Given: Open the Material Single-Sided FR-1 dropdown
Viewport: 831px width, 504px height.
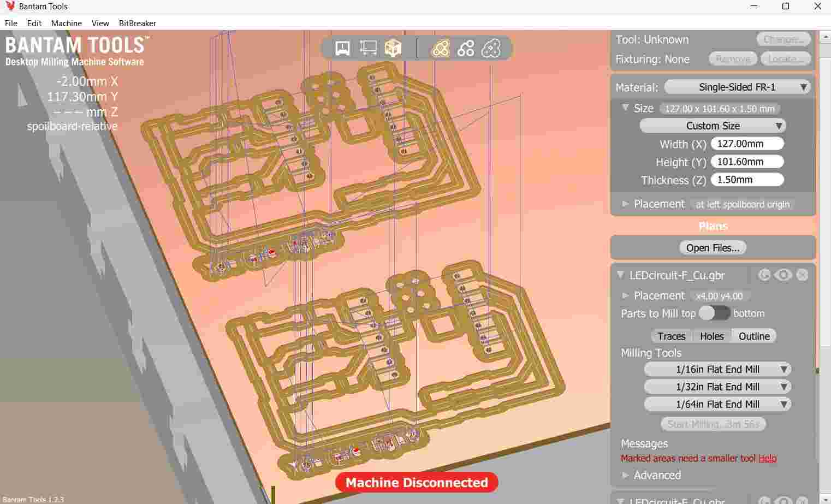Looking at the screenshot, I should 737,87.
